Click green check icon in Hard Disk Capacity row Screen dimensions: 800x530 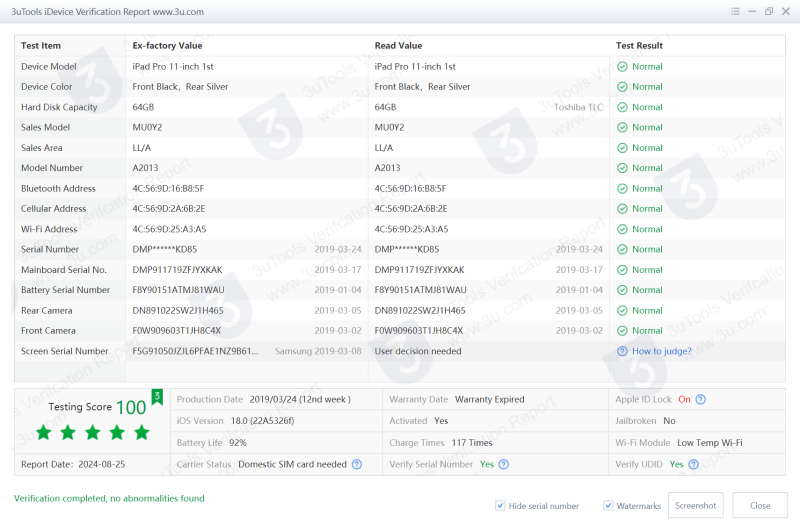pos(622,107)
